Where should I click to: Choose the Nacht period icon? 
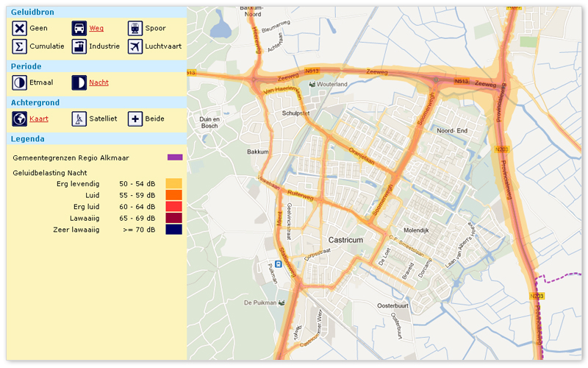tap(79, 82)
